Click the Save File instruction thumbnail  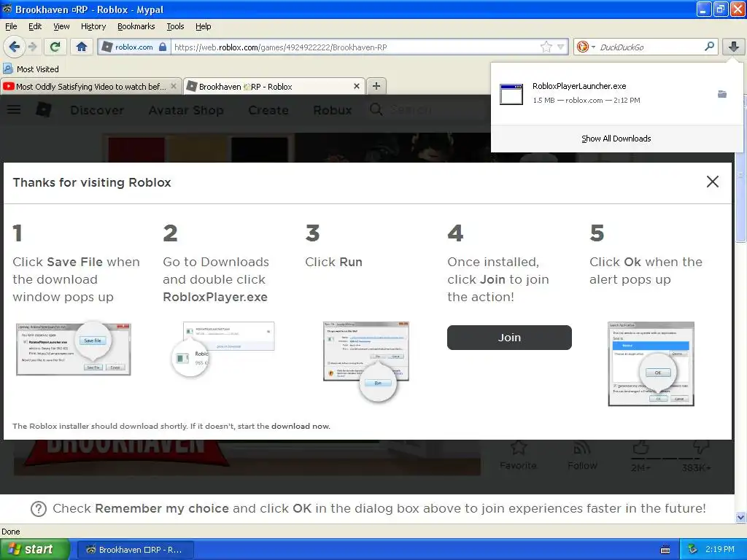[x=74, y=348]
